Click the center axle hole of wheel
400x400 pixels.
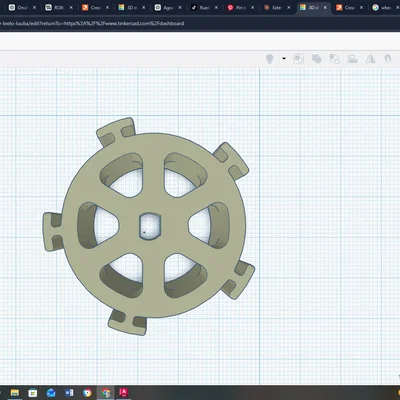point(150,226)
